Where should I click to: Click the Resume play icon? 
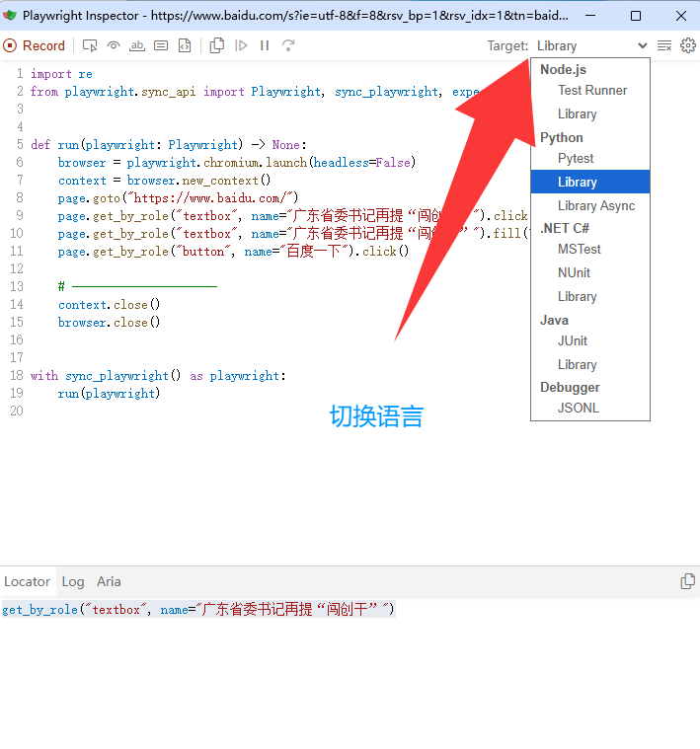coord(241,45)
